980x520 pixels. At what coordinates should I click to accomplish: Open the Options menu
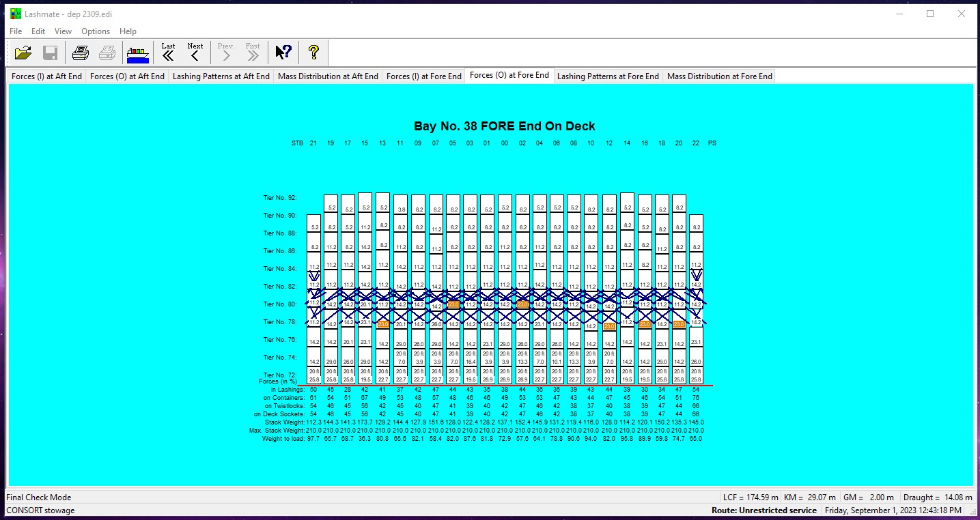coord(96,31)
